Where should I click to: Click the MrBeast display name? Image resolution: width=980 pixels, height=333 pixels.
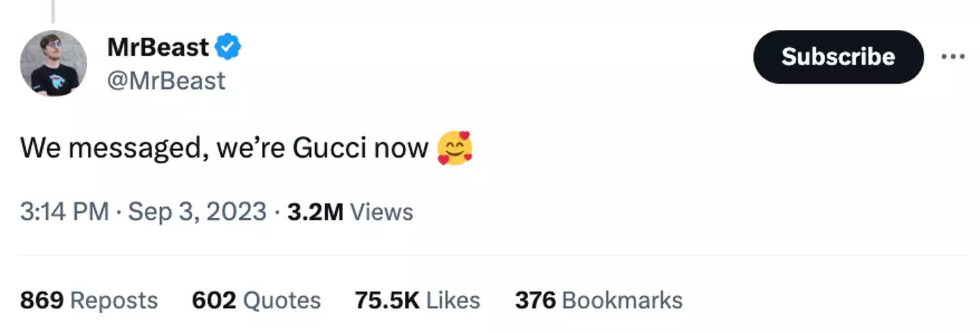158,48
